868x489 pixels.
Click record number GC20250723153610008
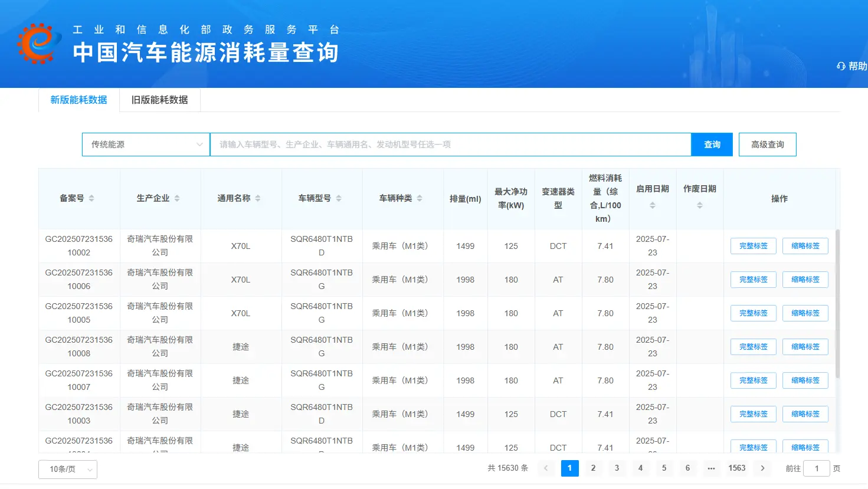point(79,347)
